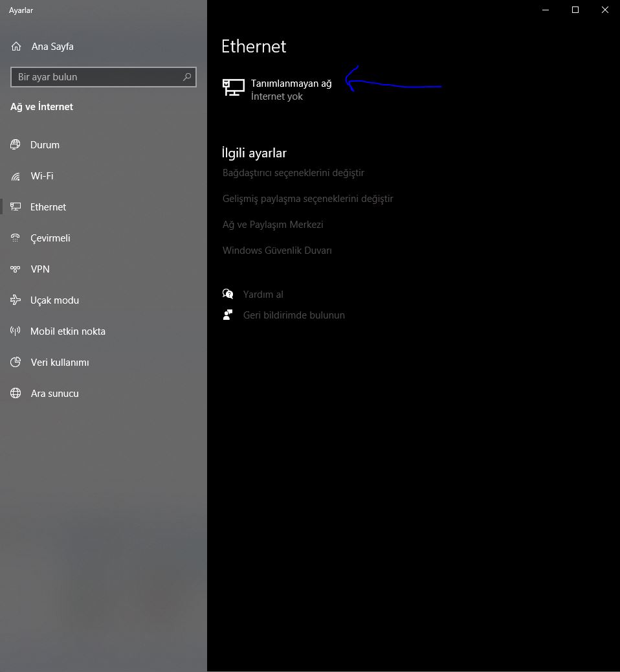
Task: Click the Geri bildirimde bulunun feedback icon
Action: pos(228,315)
